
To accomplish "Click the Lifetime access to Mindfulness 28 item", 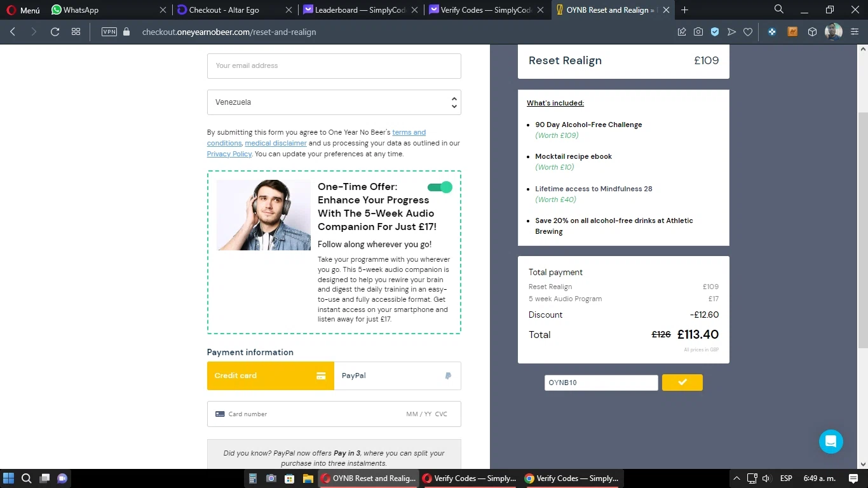I will (593, 189).
